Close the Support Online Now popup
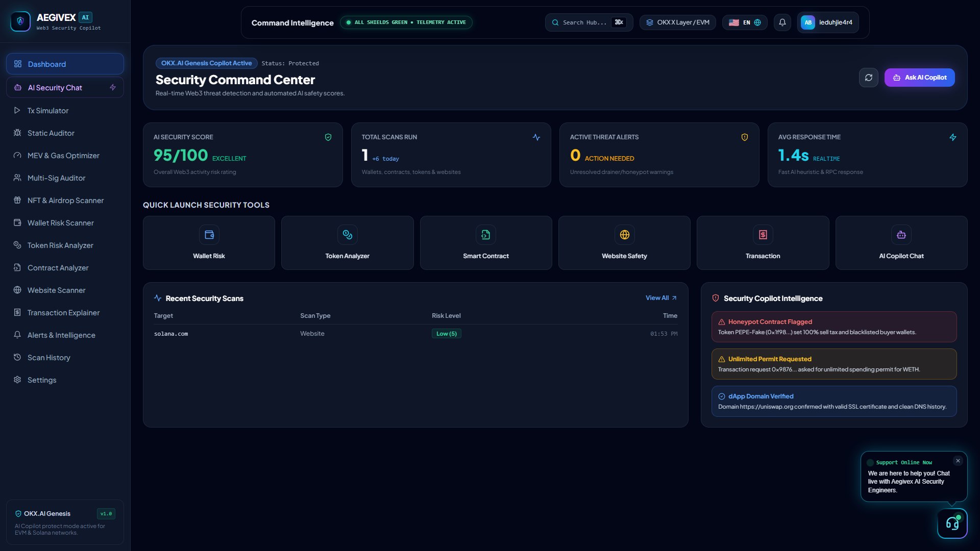Screen dimensions: 980x551 point(958,461)
